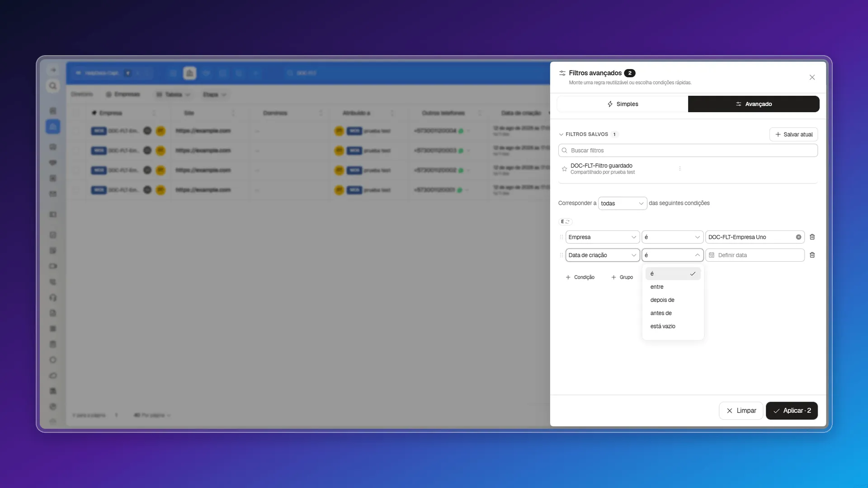Close the Filtros avançados panel

tap(812, 77)
